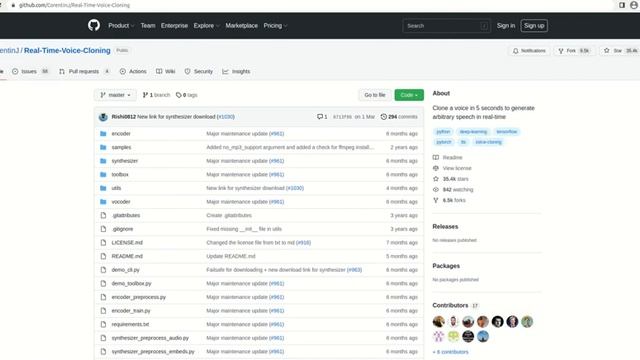Switch to the Issues tab

(x=30, y=71)
